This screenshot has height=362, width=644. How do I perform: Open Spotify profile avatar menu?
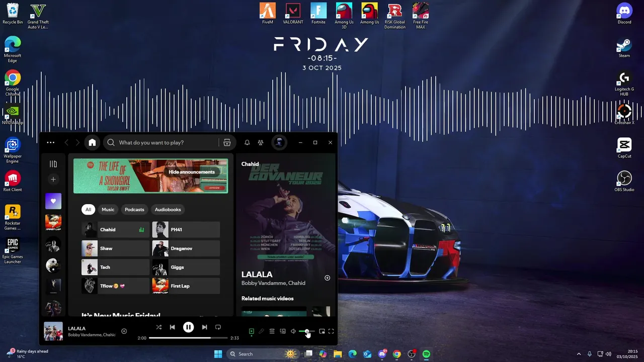(279, 142)
